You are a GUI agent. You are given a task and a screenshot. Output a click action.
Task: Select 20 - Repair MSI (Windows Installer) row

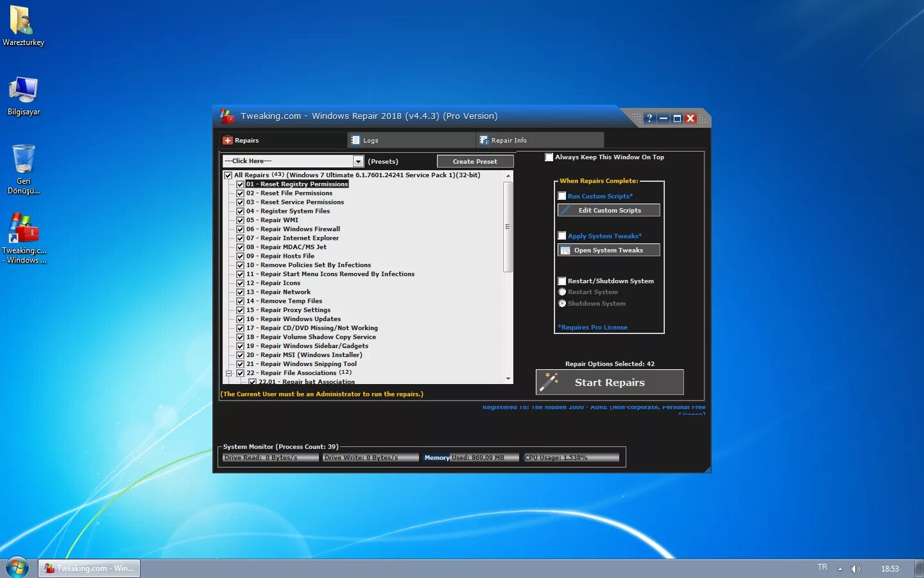click(x=304, y=355)
